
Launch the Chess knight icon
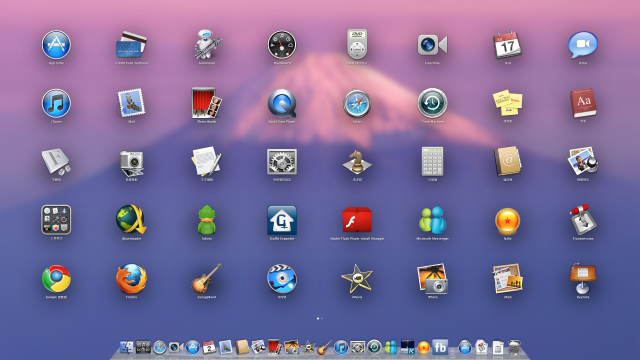(357, 162)
